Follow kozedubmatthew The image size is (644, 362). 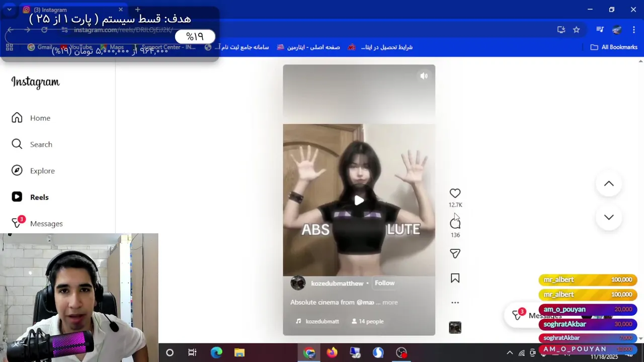[384, 283]
